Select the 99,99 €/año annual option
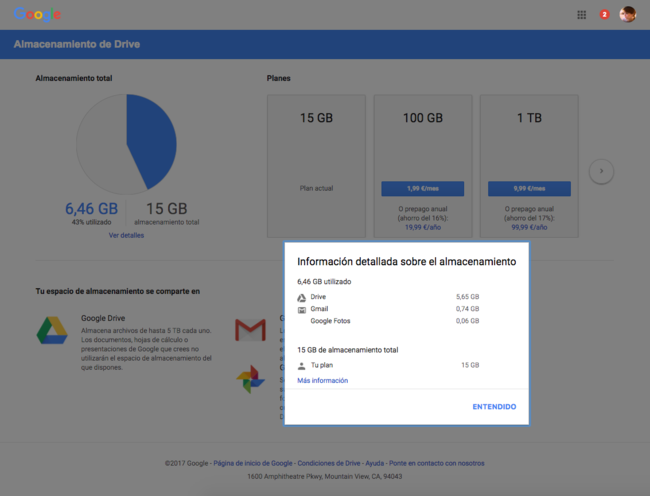The image size is (650, 496). 529,227
